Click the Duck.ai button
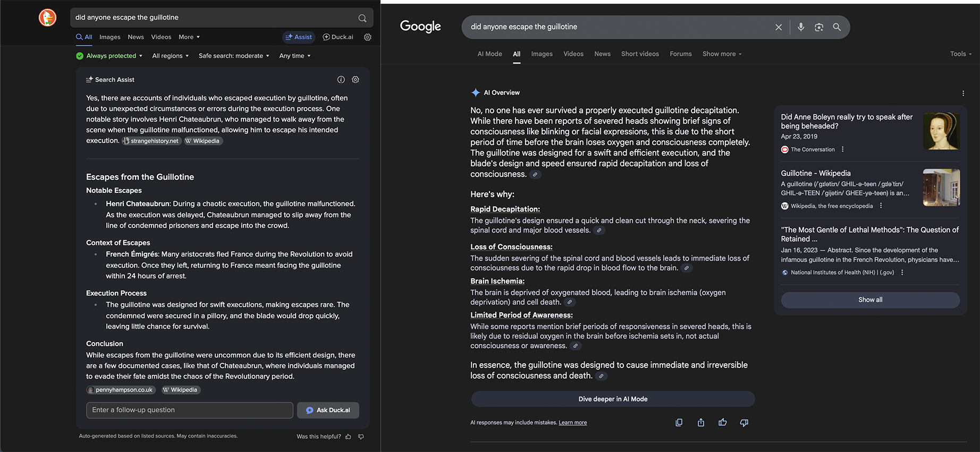Screen dimensions: 980x452 click(338, 37)
